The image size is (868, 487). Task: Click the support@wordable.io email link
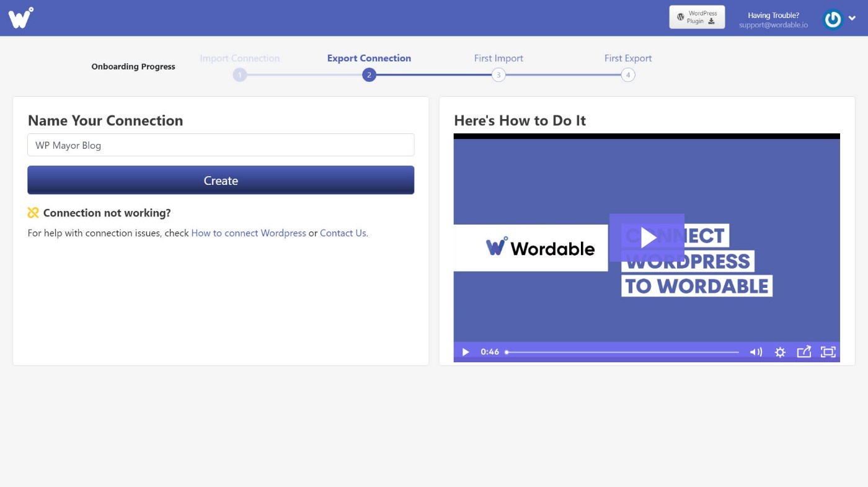coord(773,25)
